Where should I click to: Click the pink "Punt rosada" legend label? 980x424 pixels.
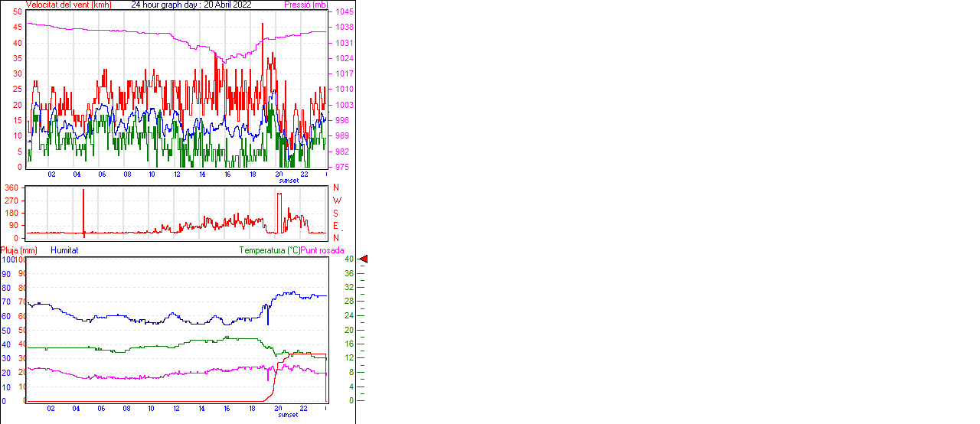322,250
